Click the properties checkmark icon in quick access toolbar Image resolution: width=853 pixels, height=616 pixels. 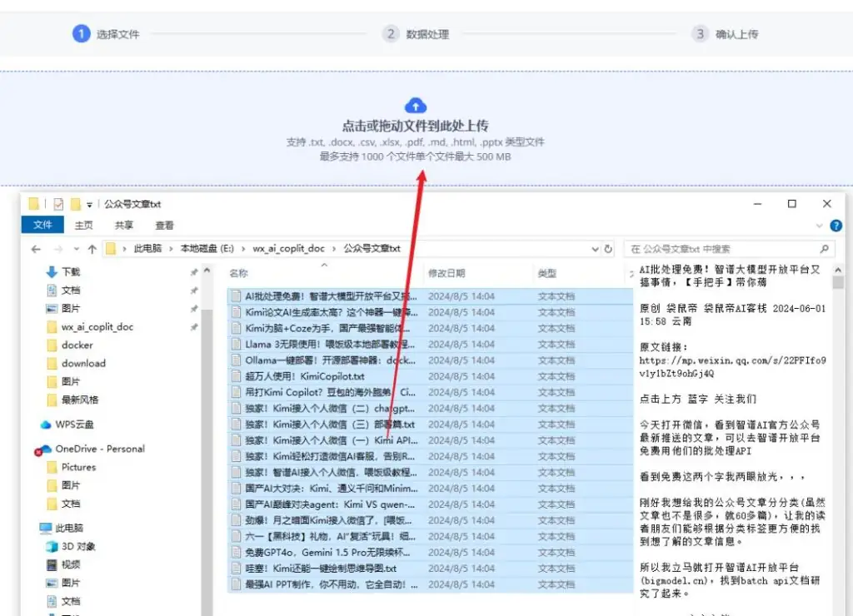[x=58, y=204]
